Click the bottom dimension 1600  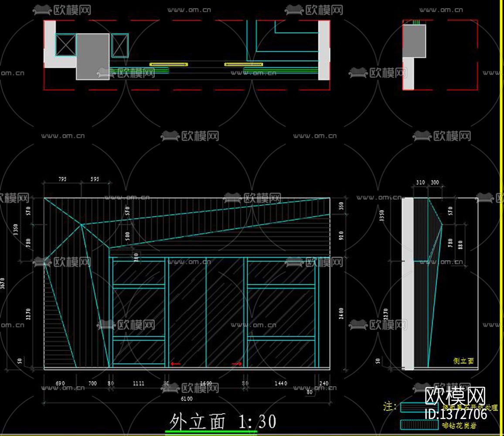pyautogui.click(x=206, y=383)
